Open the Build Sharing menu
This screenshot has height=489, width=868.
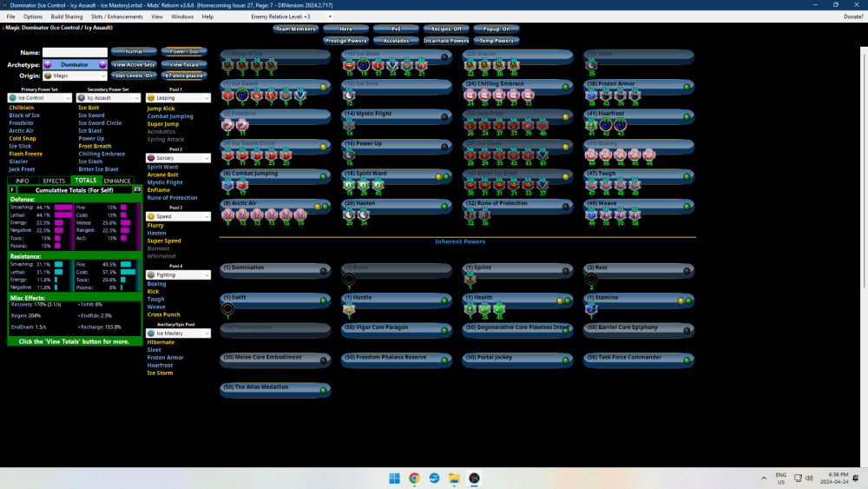(66, 17)
